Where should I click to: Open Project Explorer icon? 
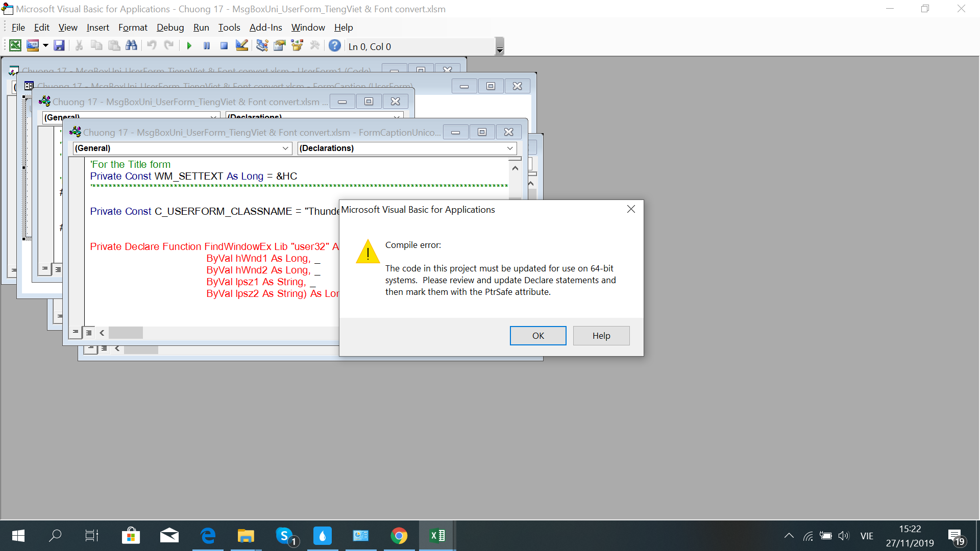(262, 46)
